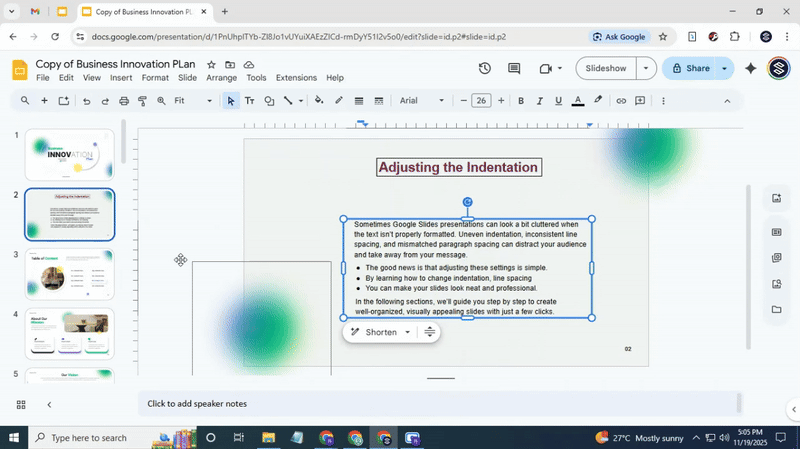Click the Shorten button below text box
The height and width of the screenshot is (449, 800).
tap(380, 332)
